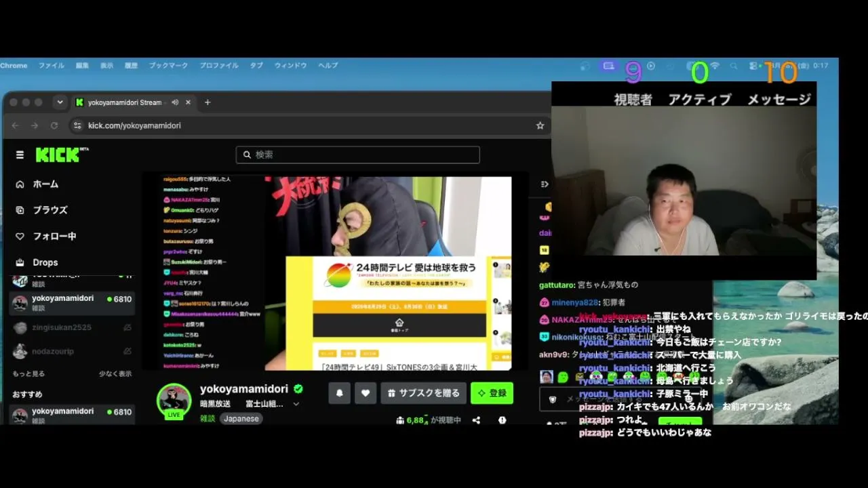Go back in Chrome
Screen dimensions: 868x488
pos(16,125)
